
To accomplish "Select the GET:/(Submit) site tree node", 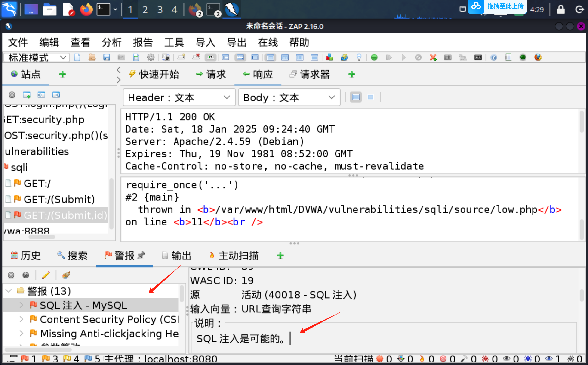I will (59, 200).
